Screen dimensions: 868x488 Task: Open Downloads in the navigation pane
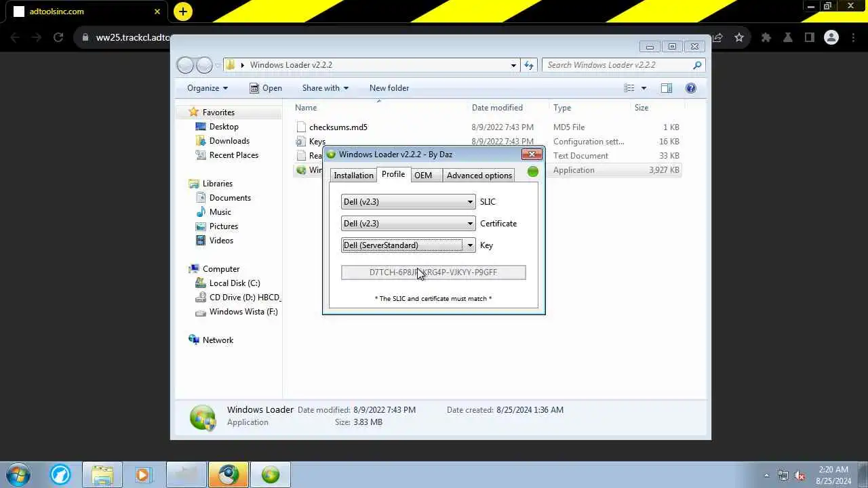pos(229,141)
